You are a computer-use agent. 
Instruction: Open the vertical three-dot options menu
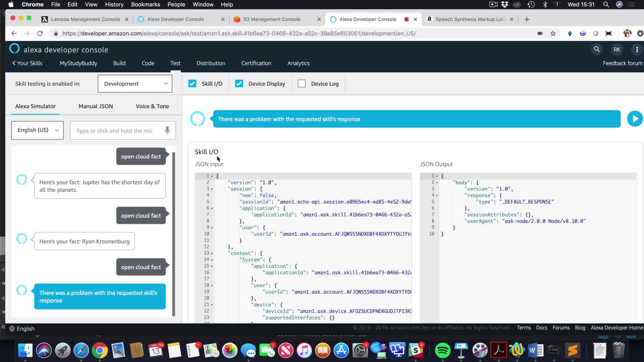pyautogui.click(x=637, y=50)
